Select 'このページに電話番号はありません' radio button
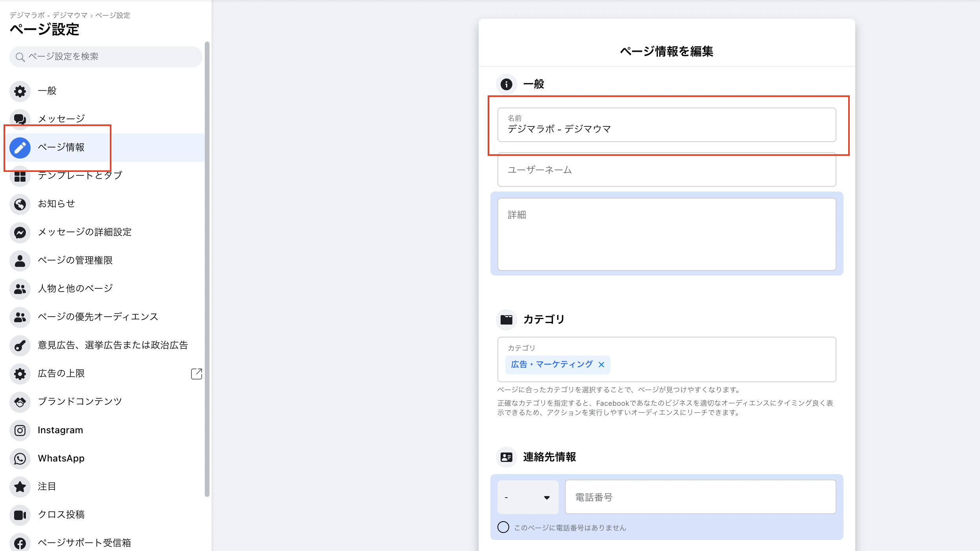The height and width of the screenshot is (551, 980). [x=503, y=527]
